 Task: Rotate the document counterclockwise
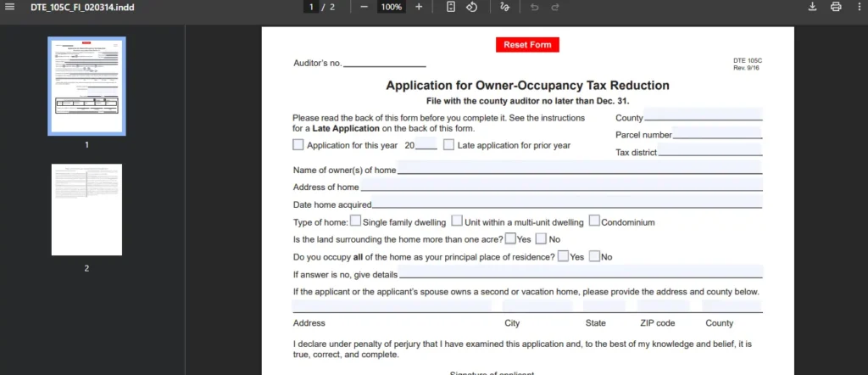[x=471, y=7]
